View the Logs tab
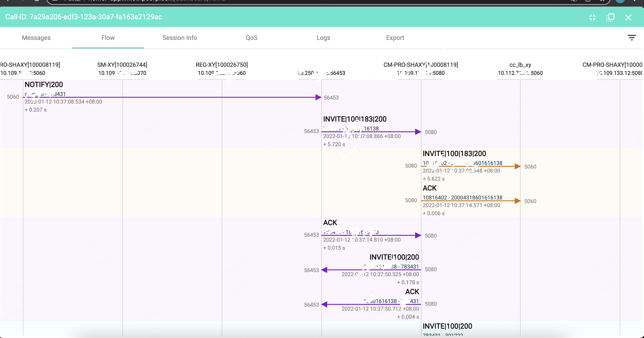Screen dimensions: 644x338 pyautogui.click(x=323, y=38)
